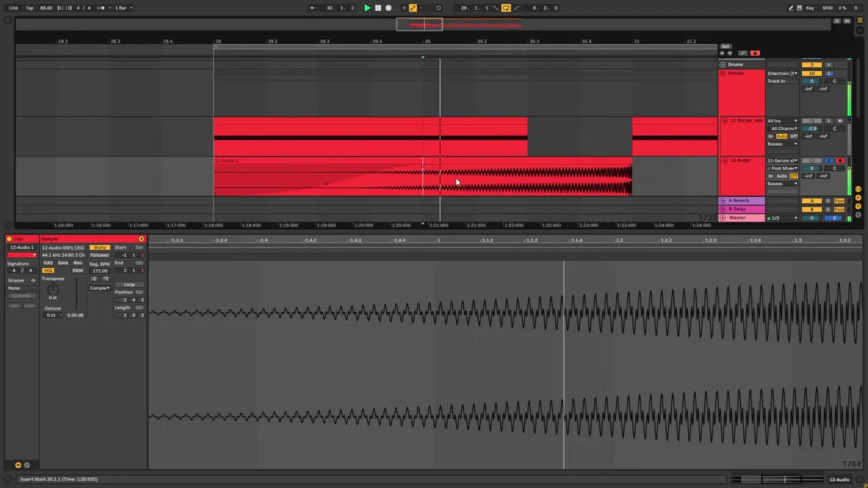Click the Link button
The image size is (868, 488).
[14, 8]
